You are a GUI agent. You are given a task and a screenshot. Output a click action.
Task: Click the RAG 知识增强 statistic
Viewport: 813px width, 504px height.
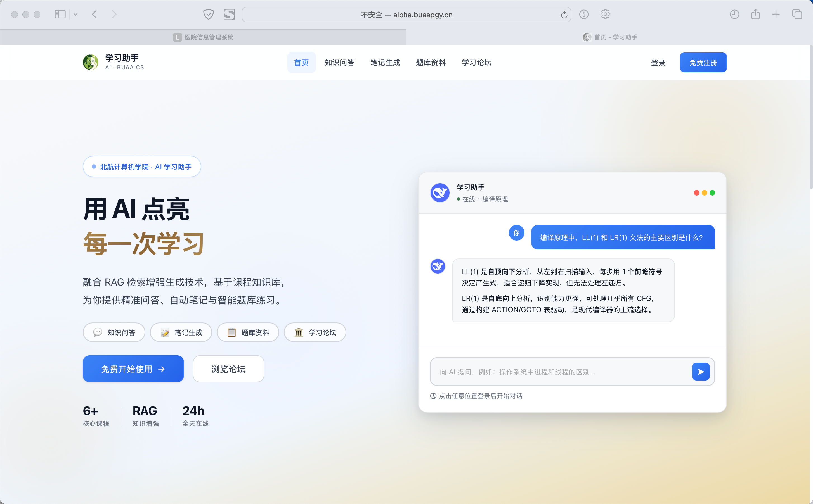[x=146, y=416]
